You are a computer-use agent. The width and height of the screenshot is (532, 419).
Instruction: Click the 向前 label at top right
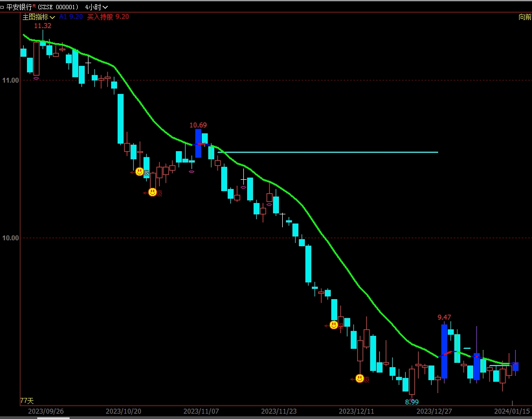click(524, 17)
